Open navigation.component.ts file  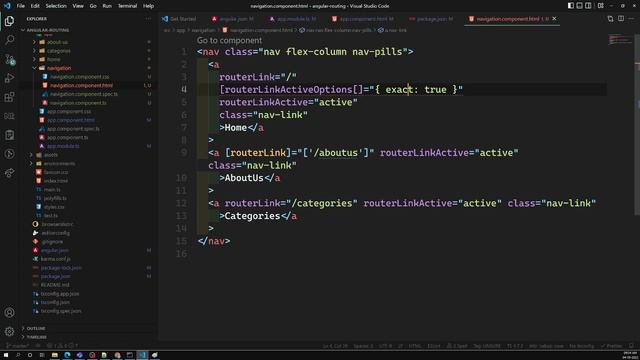[78, 103]
